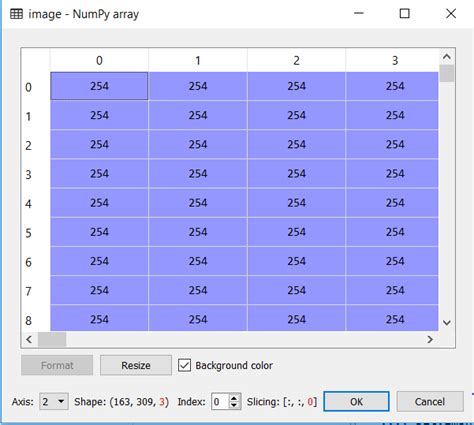Select cell at row 8, column 3
Screen dimensions: 474x425
click(x=392, y=319)
